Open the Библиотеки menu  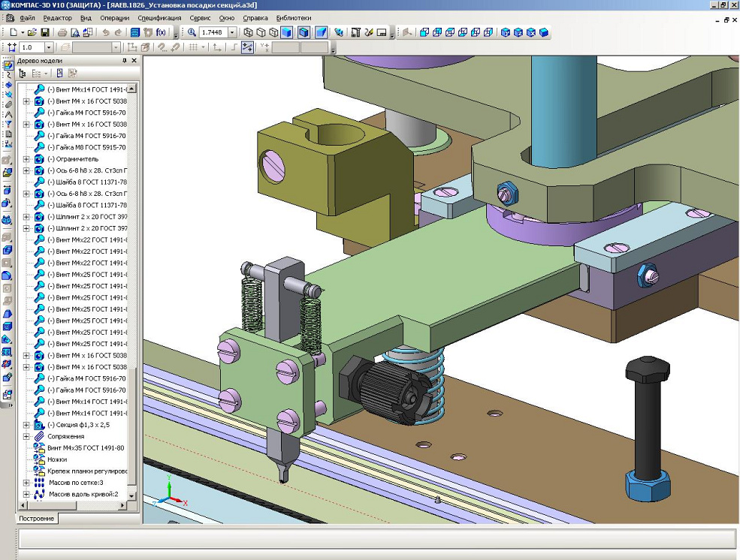tap(292, 17)
